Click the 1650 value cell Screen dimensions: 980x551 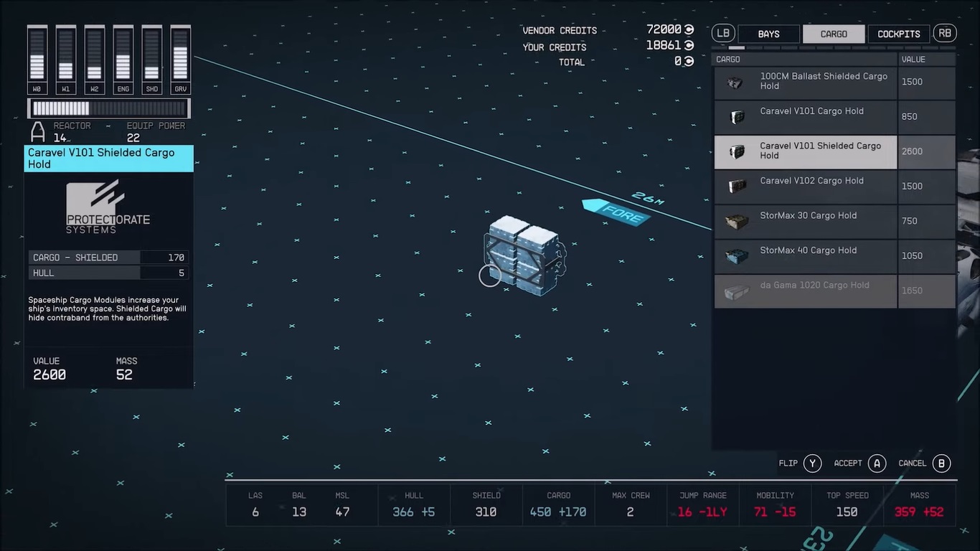[926, 291]
